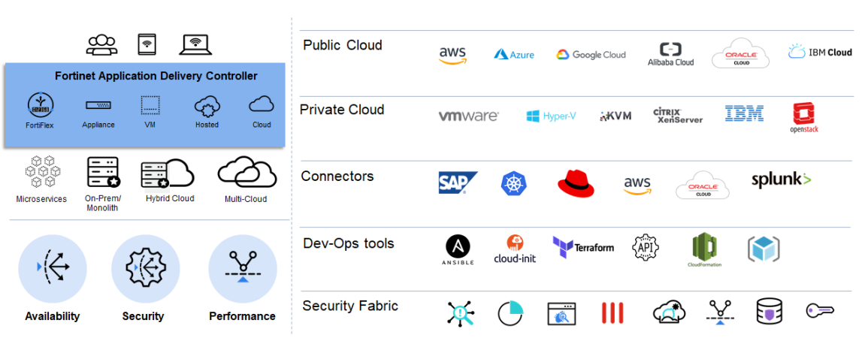Click the Google Cloud logo
The height and width of the screenshot is (356, 868).
591,54
